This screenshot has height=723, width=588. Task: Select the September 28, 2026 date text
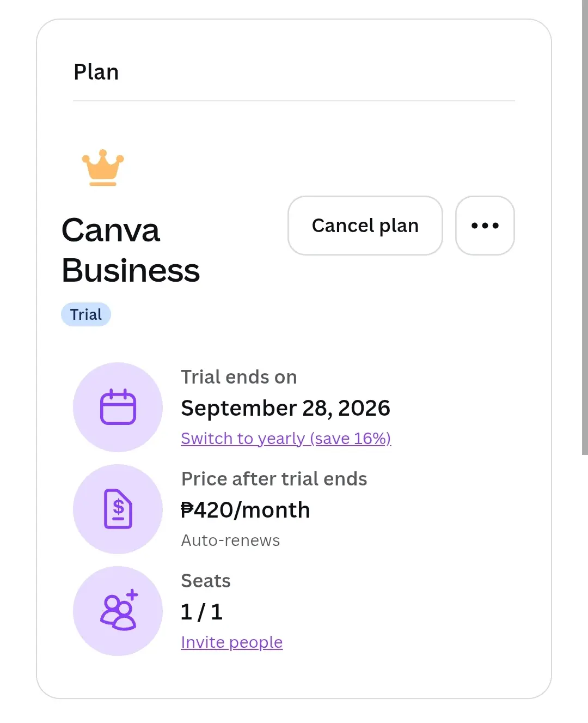point(285,408)
